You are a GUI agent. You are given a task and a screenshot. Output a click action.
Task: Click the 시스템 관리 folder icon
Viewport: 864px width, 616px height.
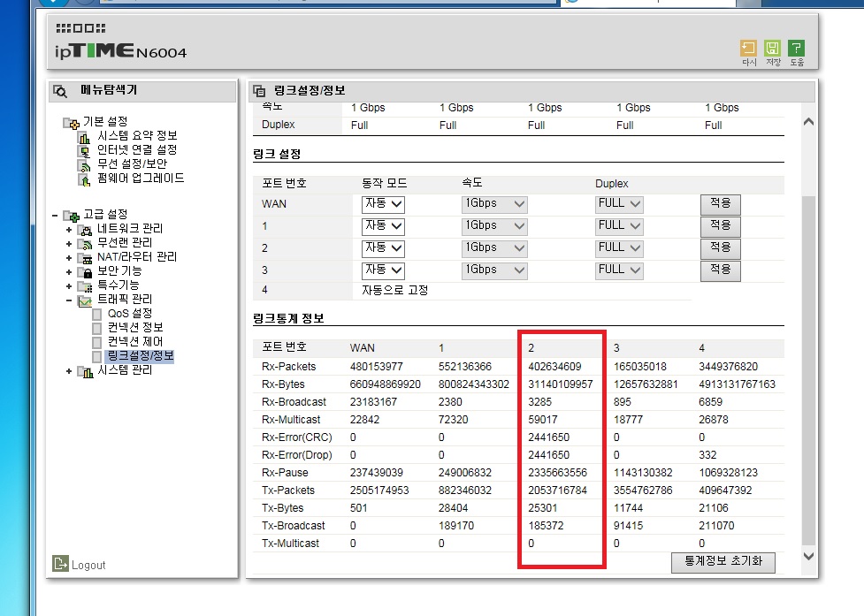click(x=84, y=371)
